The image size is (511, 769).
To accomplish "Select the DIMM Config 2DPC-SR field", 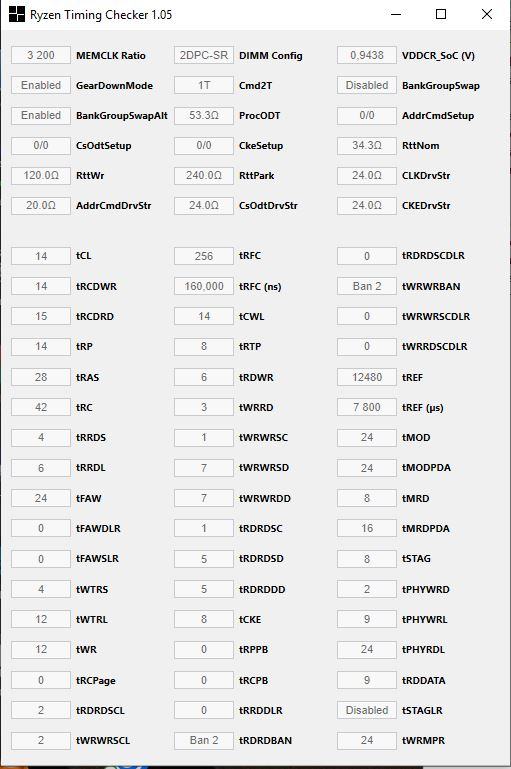I will [204, 55].
